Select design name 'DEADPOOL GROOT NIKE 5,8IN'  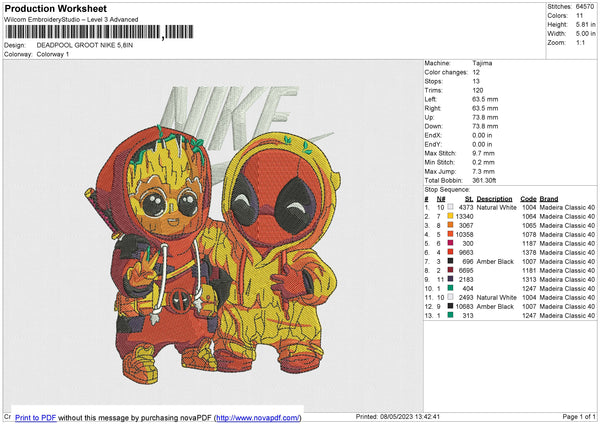coord(85,45)
